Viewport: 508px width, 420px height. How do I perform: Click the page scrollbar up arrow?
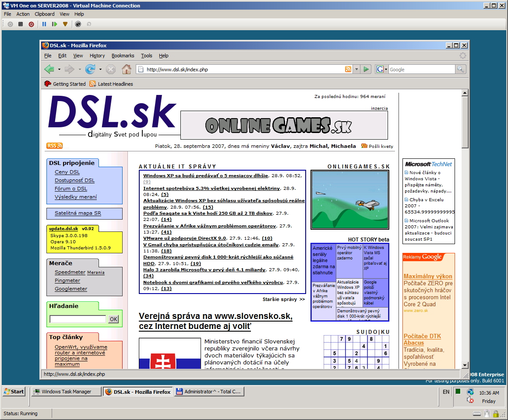pyautogui.click(x=465, y=93)
